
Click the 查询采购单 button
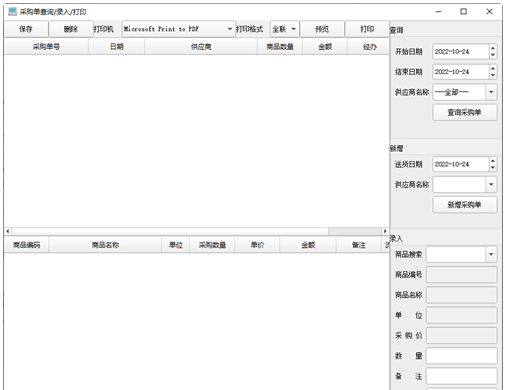465,112
